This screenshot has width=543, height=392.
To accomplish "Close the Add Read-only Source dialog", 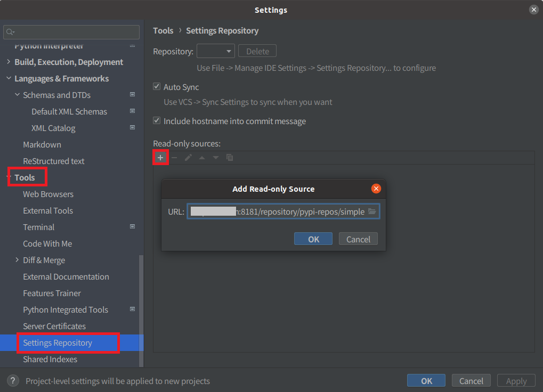I will pos(376,189).
